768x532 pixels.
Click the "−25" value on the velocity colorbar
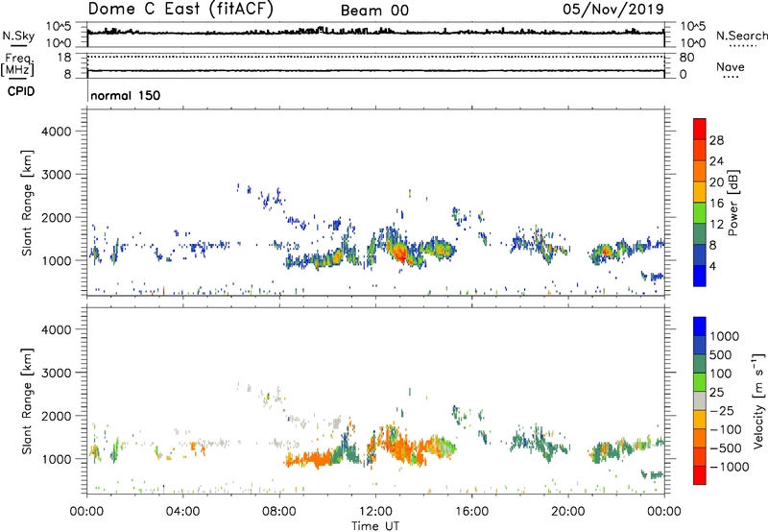pos(722,411)
